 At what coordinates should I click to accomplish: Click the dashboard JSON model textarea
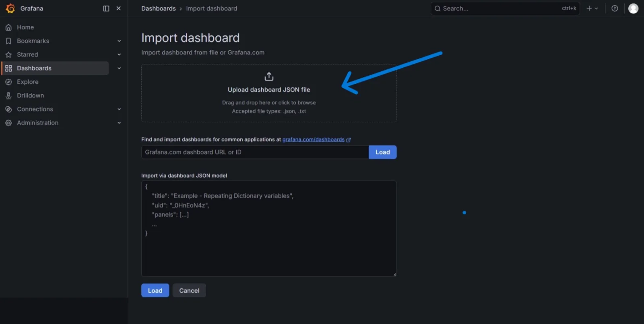pyautogui.click(x=269, y=228)
